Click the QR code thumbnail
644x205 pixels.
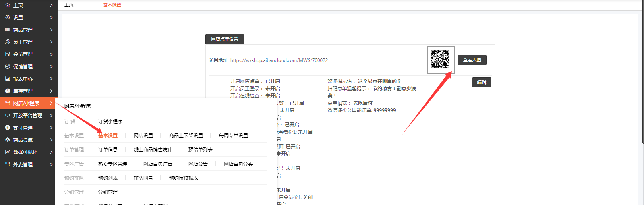[440, 60]
